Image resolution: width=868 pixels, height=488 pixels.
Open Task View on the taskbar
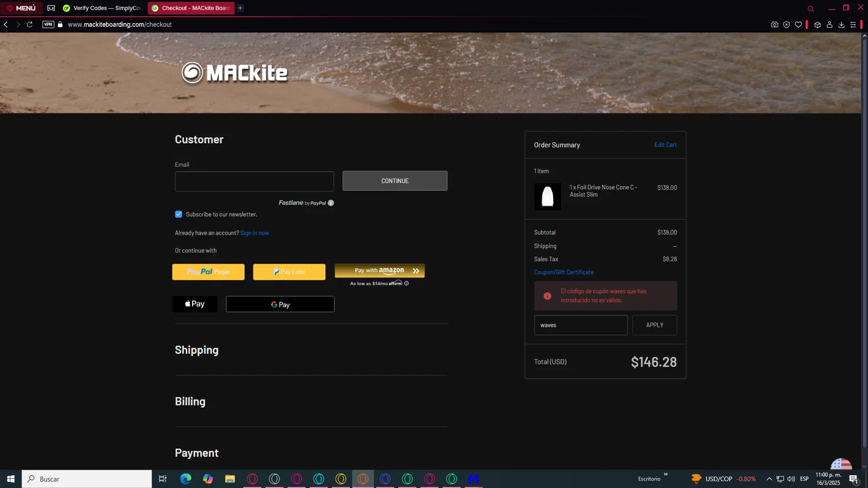(163, 479)
